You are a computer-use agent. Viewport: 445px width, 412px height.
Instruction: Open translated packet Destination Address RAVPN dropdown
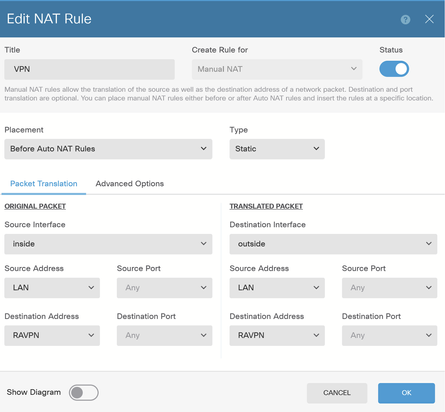click(277, 335)
